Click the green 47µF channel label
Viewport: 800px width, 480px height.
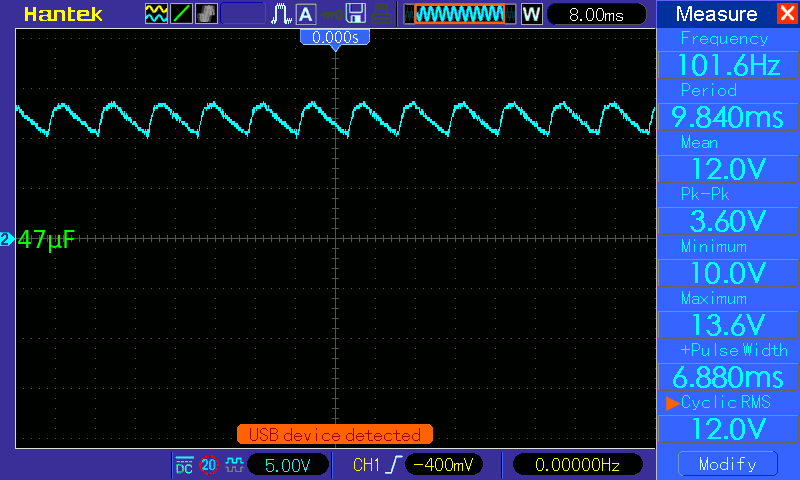click(46, 240)
